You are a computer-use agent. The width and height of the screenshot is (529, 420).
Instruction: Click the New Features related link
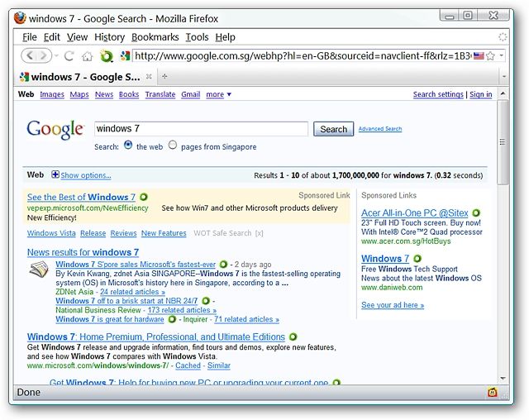pos(164,233)
